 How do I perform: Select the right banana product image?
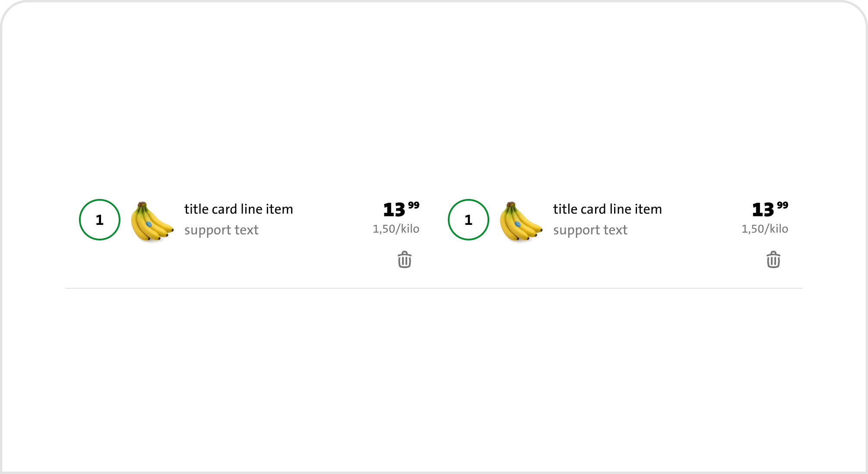tap(521, 221)
